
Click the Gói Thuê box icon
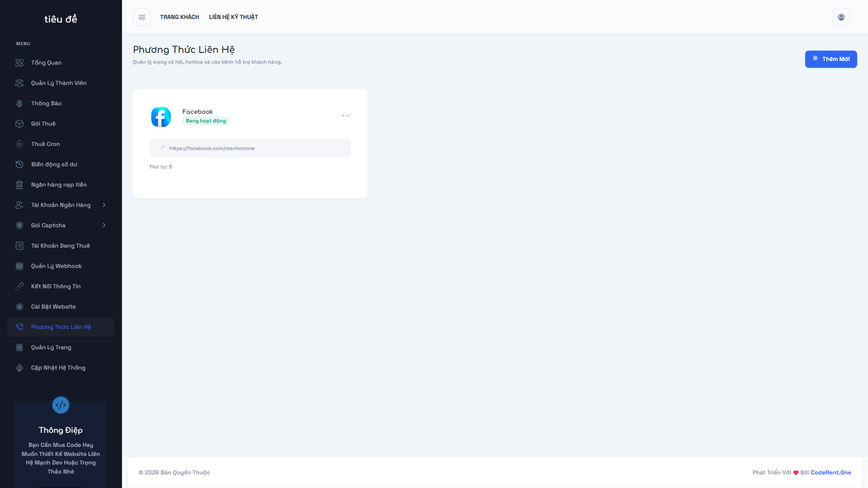click(20, 124)
